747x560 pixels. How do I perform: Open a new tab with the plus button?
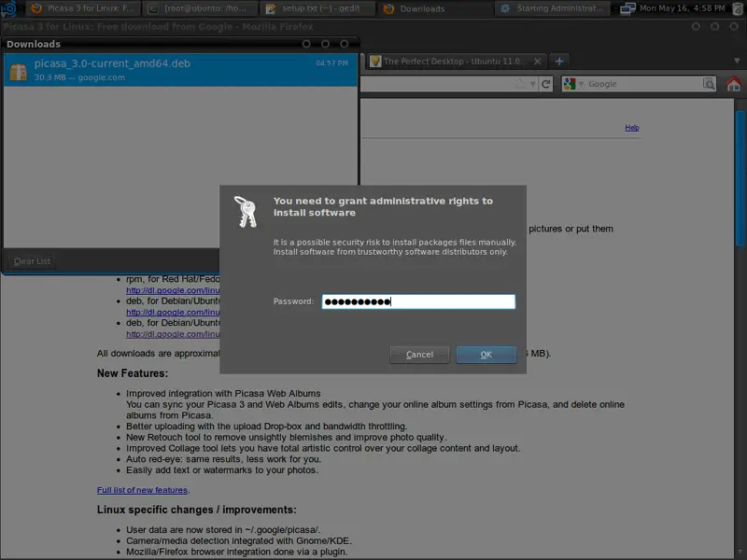(559, 62)
